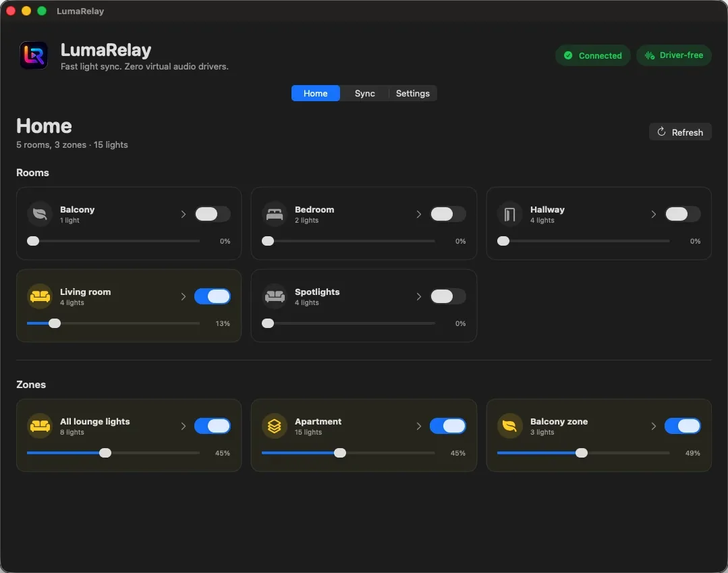Enable the Hallway lights switch

click(683, 214)
